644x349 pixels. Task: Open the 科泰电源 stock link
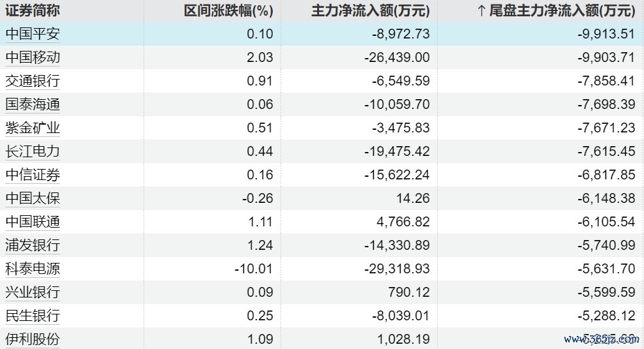pos(33,269)
